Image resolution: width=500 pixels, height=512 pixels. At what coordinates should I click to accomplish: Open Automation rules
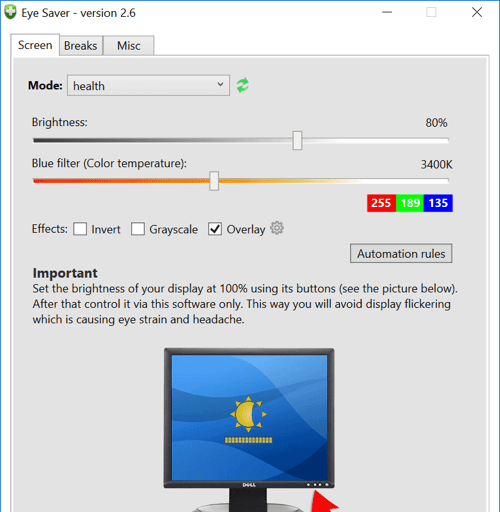pos(401,254)
